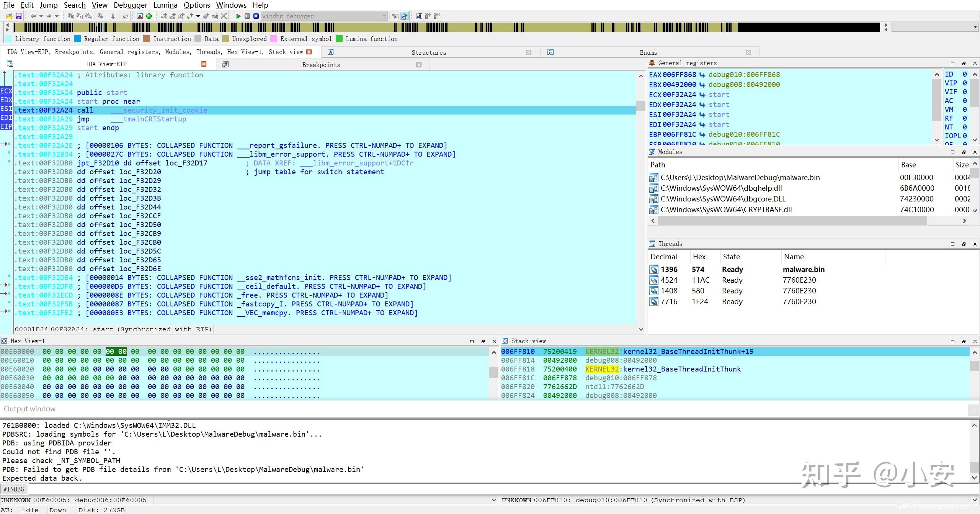The width and height of the screenshot is (980, 514).
Task: Switch to the Breakpoints tab
Action: pyautogui.click(x=321, y=65)
